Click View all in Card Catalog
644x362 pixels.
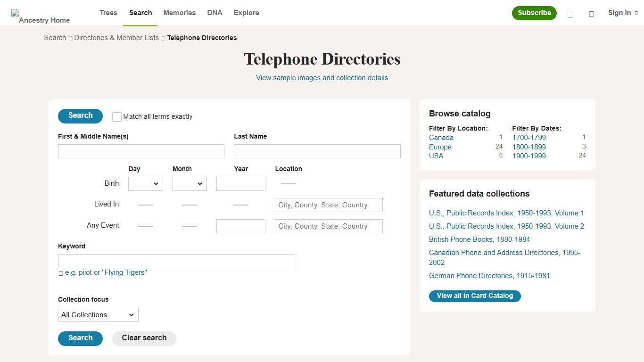tap(475, 296)
